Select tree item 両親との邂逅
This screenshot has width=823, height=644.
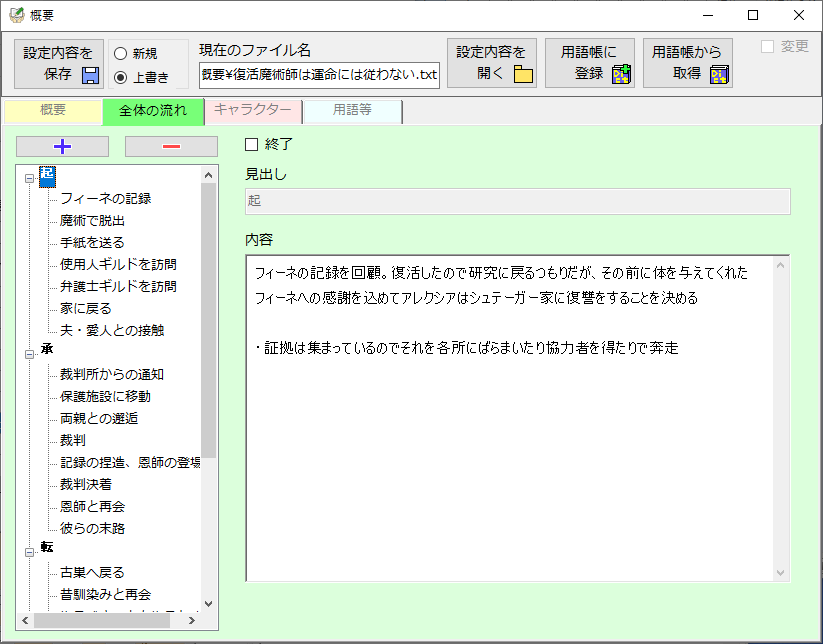click(99, 419)
